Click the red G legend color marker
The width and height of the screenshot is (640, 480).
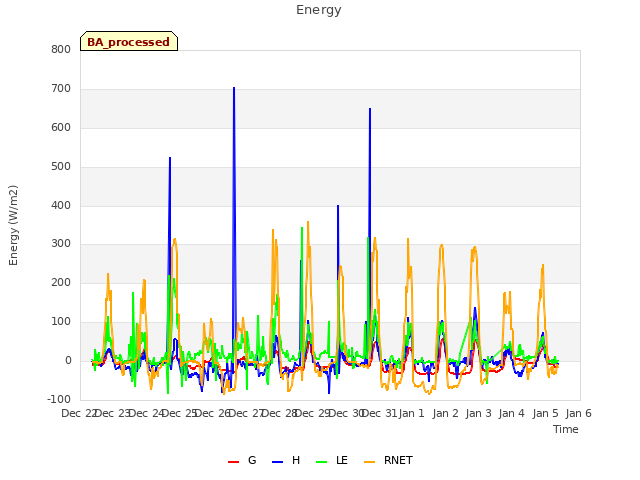[233, 462]
